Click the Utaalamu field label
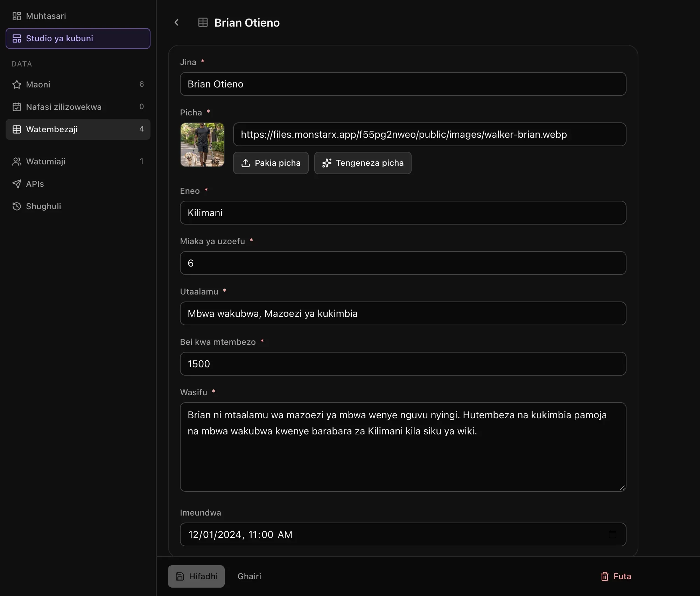Screen dimensions: 700x596 (x=199, y=292)
